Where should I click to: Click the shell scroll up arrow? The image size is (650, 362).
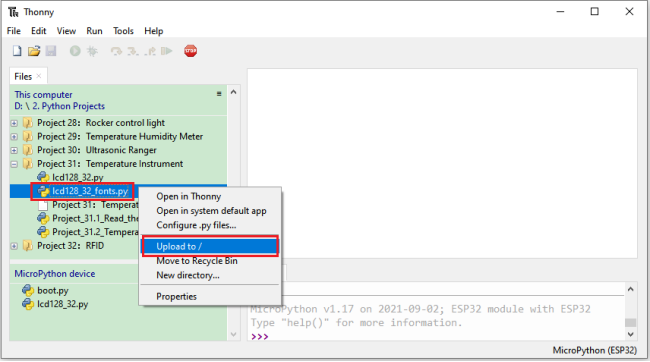point(631,289)
